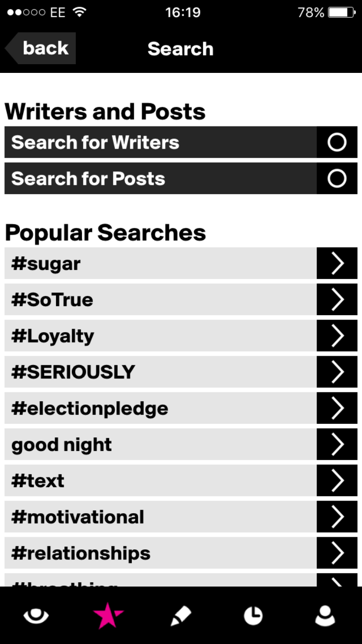Click the arrow beside #SERIOUSLY
This screenshot has width=362, height=644.
337,372
